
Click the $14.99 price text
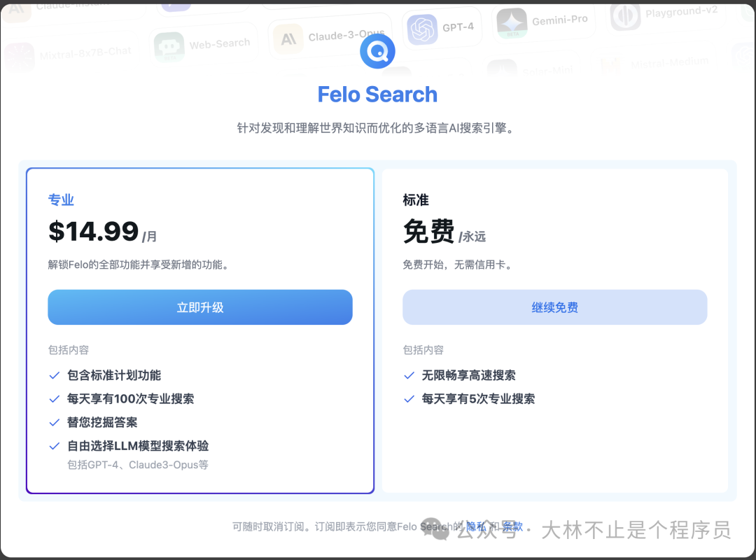pos(94,232)
